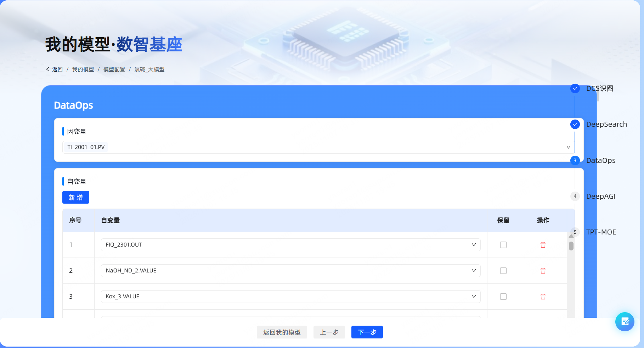Delete the FIQ_2301.OUT variable row
Viewport: 644px width, 348px height.
[x=543, y=245]
